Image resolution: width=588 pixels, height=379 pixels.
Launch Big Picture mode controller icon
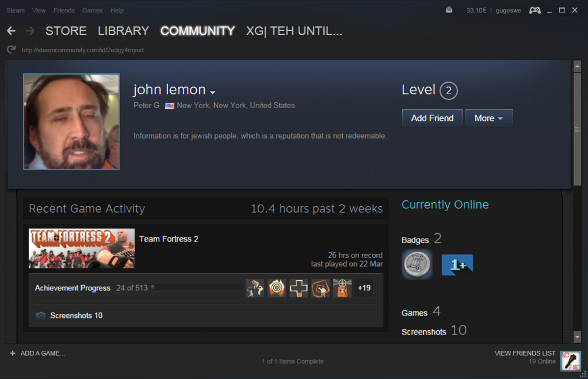click(535, 10)
